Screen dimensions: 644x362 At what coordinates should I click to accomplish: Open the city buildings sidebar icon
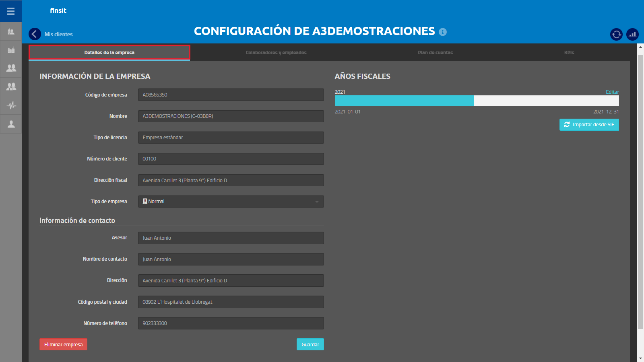[11, 50]
